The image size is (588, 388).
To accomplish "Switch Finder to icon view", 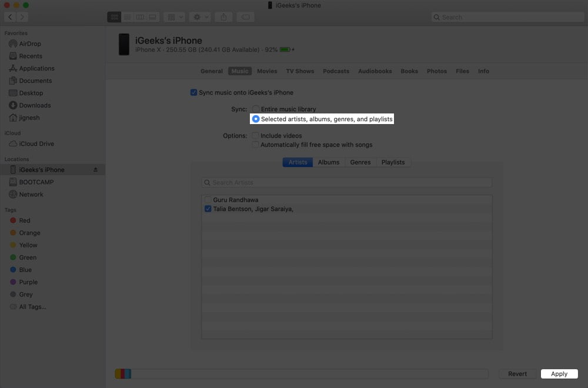I will click(x=114, y=17).
